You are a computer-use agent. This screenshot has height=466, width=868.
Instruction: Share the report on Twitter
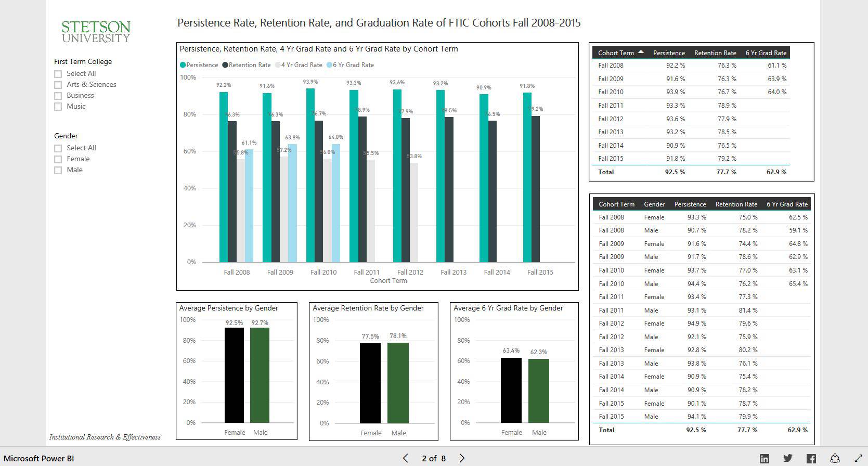[788, 458]
